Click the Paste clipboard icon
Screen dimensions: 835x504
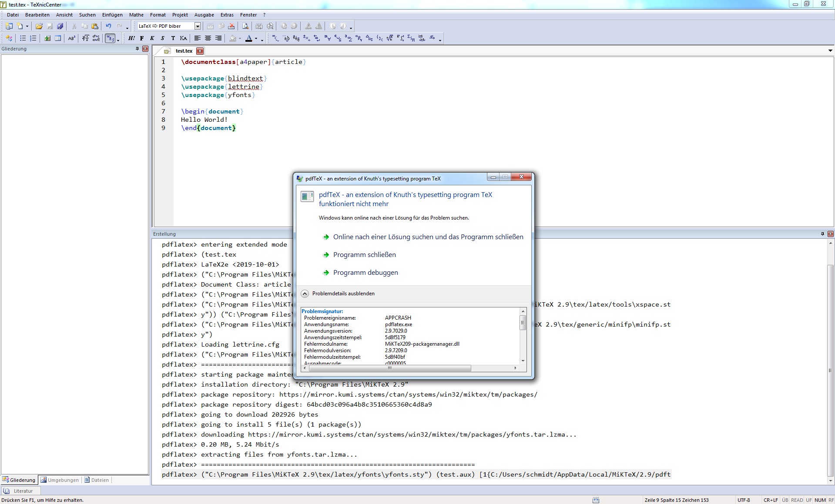[x=95, y=26]
